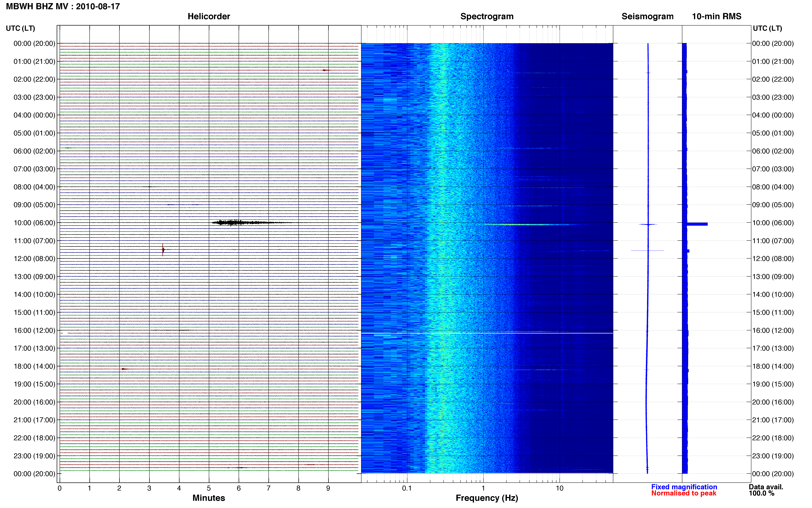Click left time label '02:00 (22:00)'
Image resolution: width=812 pixels, height=508 pixels.
(34, 79)
